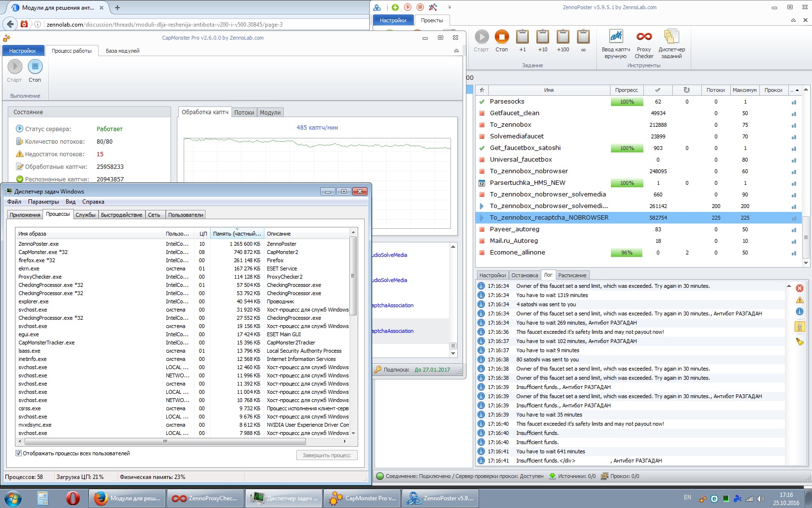Click ZennoProxyChecker taskbar button
Viewport: 812px width, 508px height.
(205, 498)
